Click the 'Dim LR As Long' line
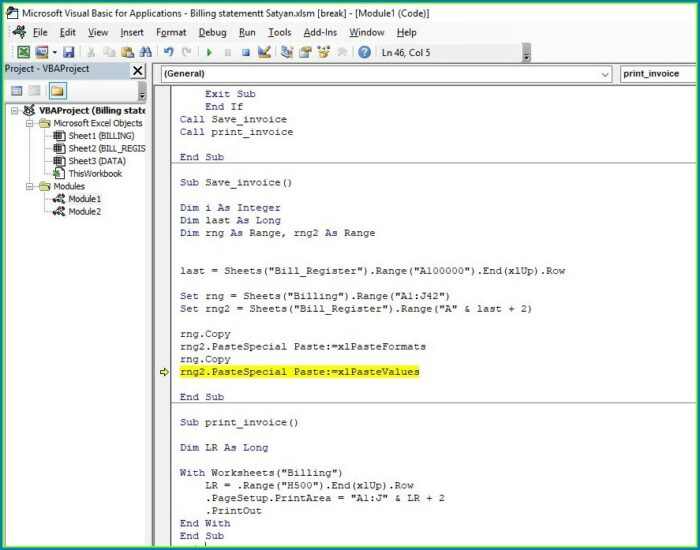This screenshot has height=550, width=700. pos(224,447)
